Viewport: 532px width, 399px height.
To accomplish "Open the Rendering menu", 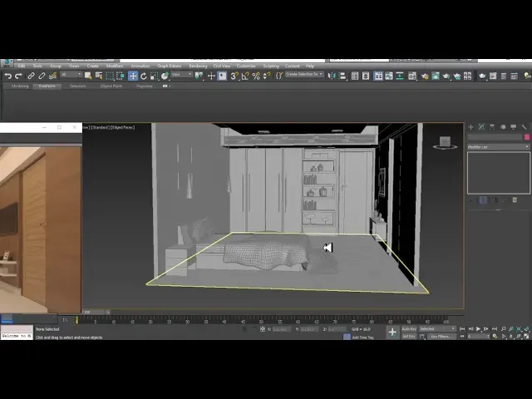I will point(198,66).
